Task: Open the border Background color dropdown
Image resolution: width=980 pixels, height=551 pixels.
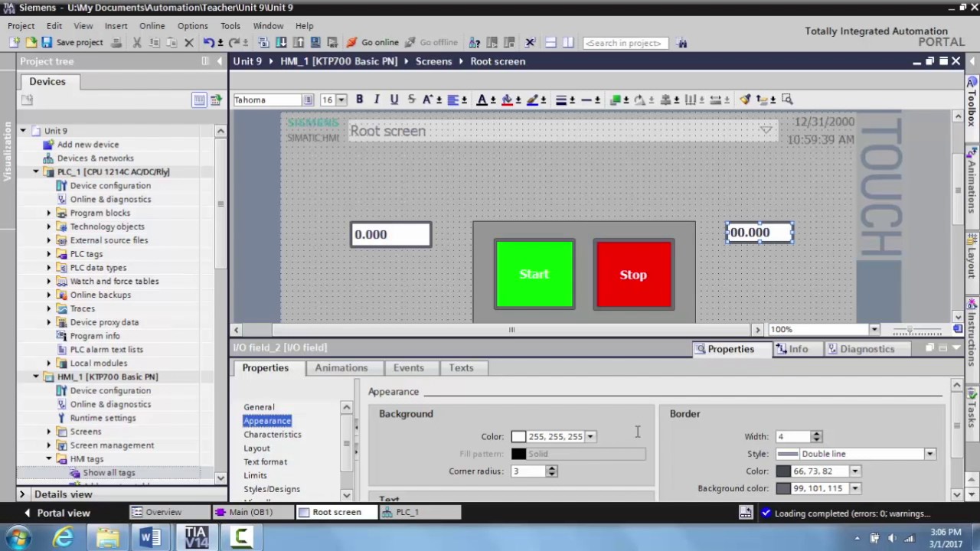Action: 854,488
